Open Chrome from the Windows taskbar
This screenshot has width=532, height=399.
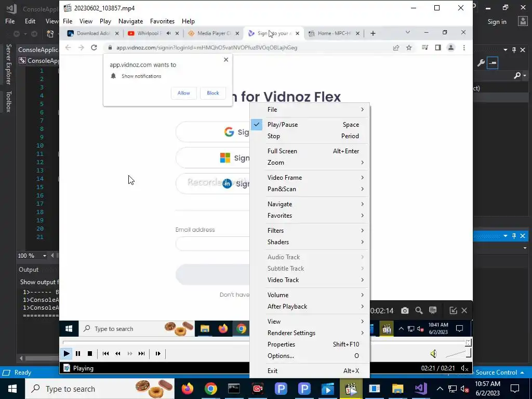(x=211, y=389)
